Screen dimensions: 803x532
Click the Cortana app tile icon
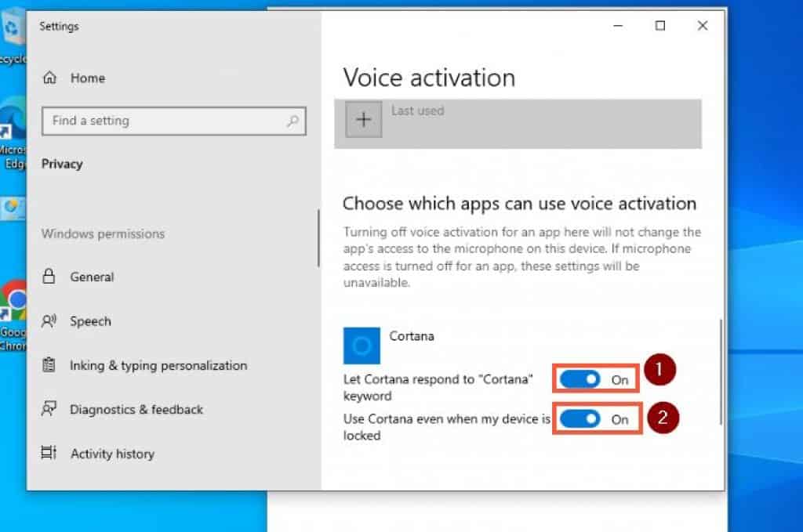tap(362, 346)
